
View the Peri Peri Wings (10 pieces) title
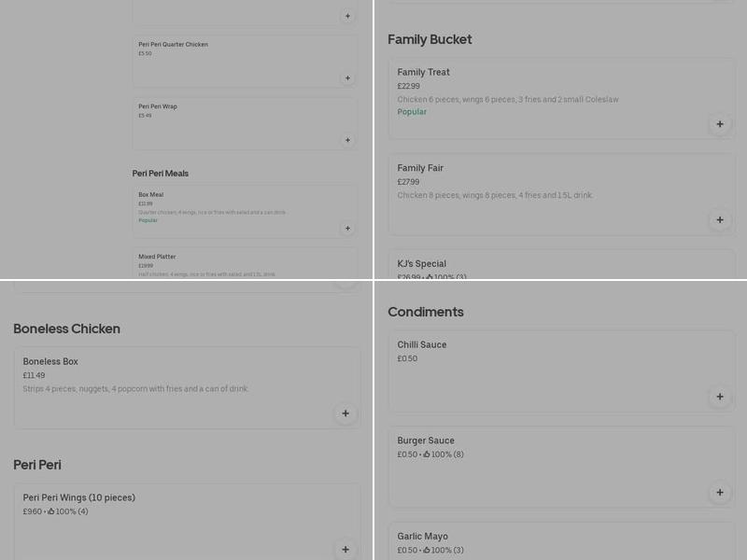(x=78, y=497)
